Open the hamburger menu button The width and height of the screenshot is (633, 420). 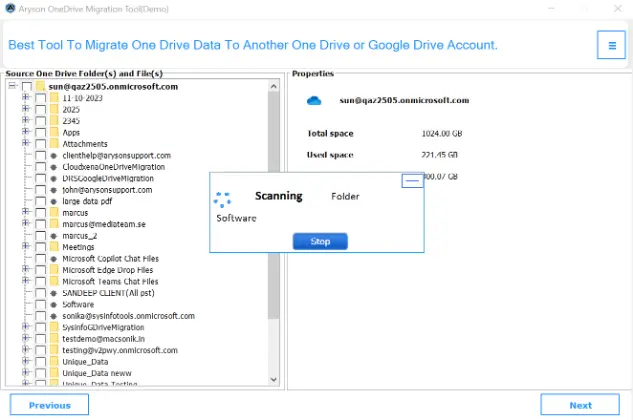click(x=611, y=45)
